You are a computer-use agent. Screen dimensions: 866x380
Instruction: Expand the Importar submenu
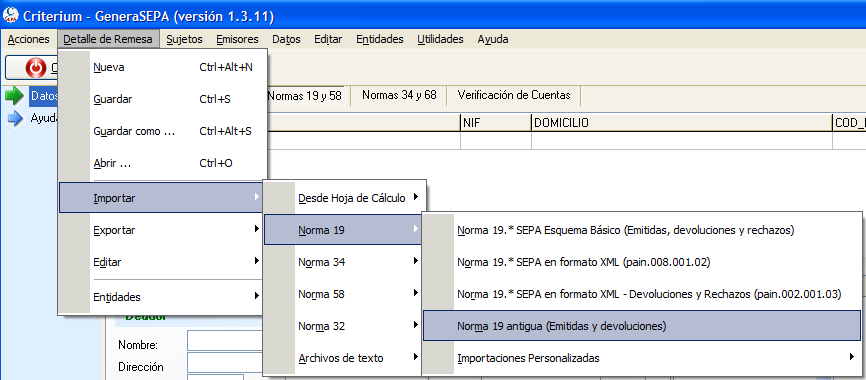pos(161,198)
